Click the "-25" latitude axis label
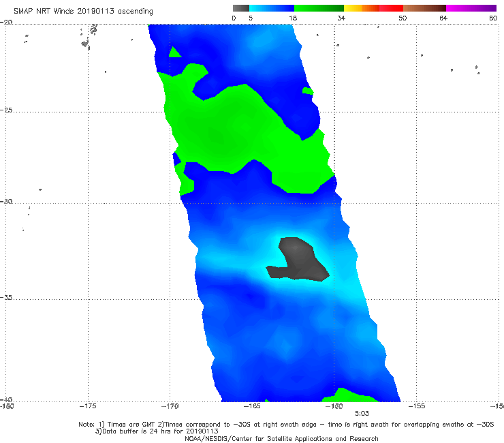Viewport: 504px width, 443px height. [x=6, y=110]
